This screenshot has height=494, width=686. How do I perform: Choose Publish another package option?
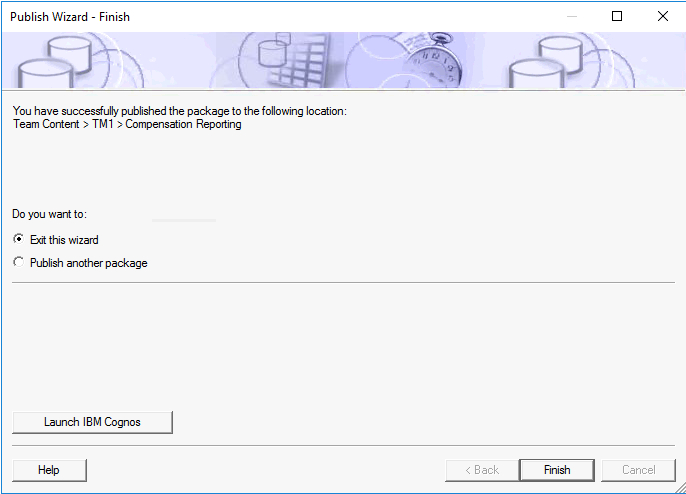(18, 263)
